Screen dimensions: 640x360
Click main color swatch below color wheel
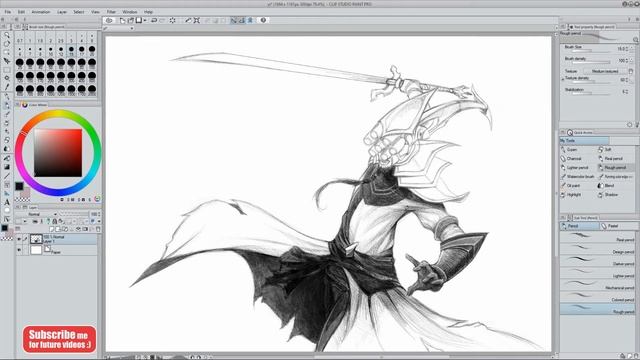click(19, 186)
